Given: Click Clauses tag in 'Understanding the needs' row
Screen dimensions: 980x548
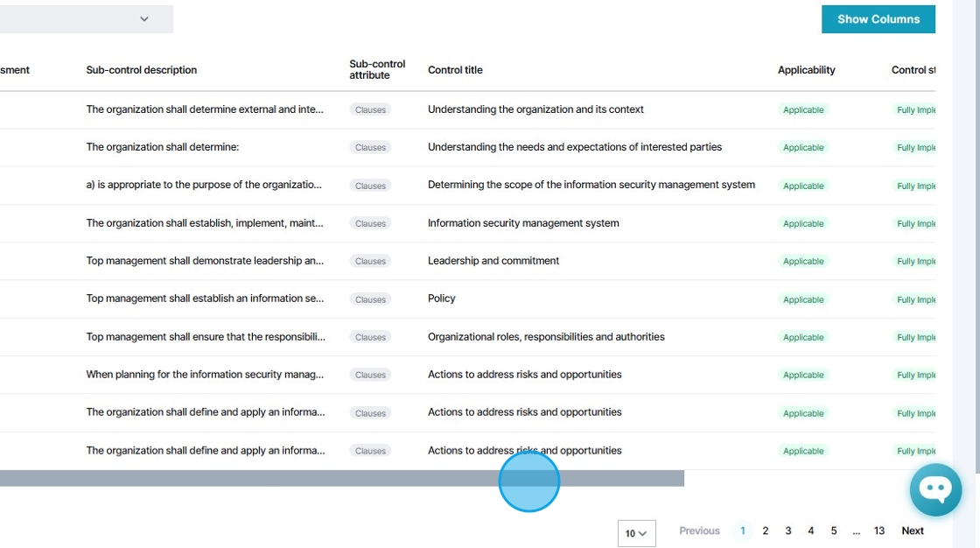Looking at the screenshot, I should click(x=371, y=148).
